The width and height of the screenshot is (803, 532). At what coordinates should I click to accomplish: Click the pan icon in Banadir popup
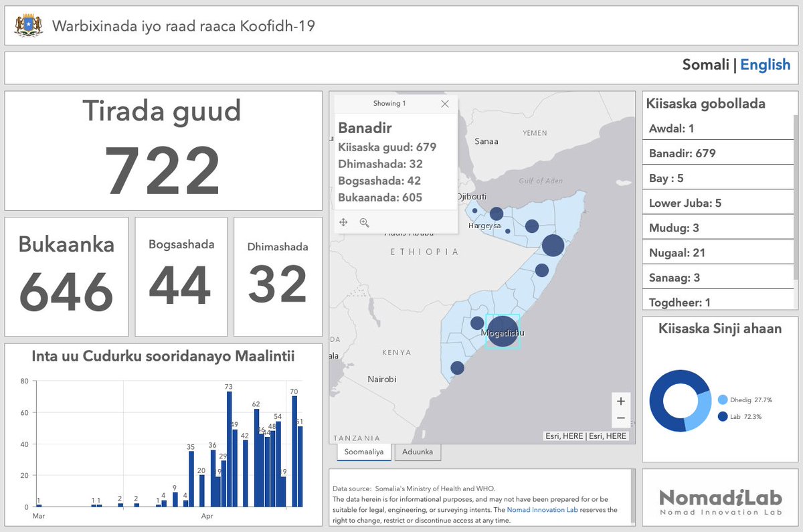pos(343,222)
